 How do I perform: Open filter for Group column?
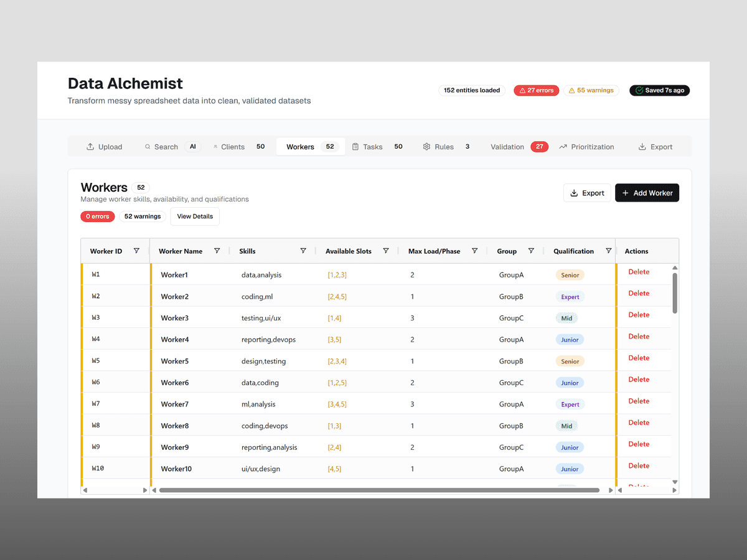click(x=531, y=251)
